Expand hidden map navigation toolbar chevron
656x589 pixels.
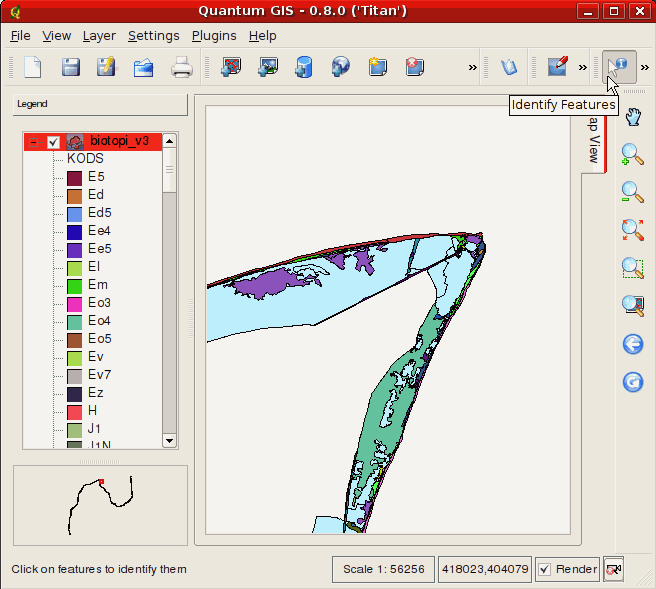coord(645,67)
